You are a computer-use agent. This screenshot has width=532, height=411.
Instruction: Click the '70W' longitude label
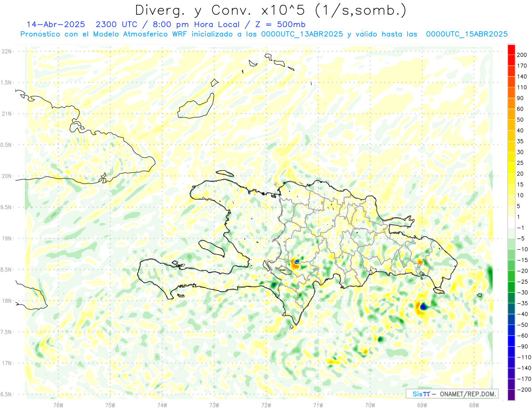pos(370,405)
